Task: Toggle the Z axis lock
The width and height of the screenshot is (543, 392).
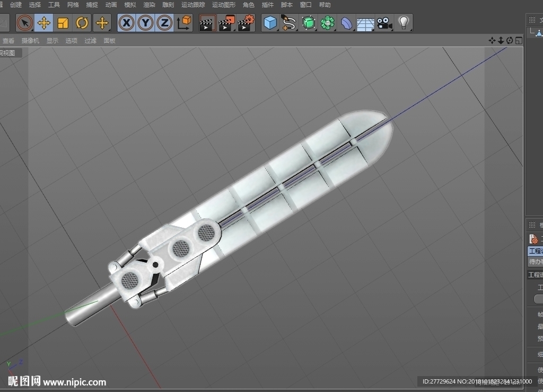Action: click(x=164, y=23)
